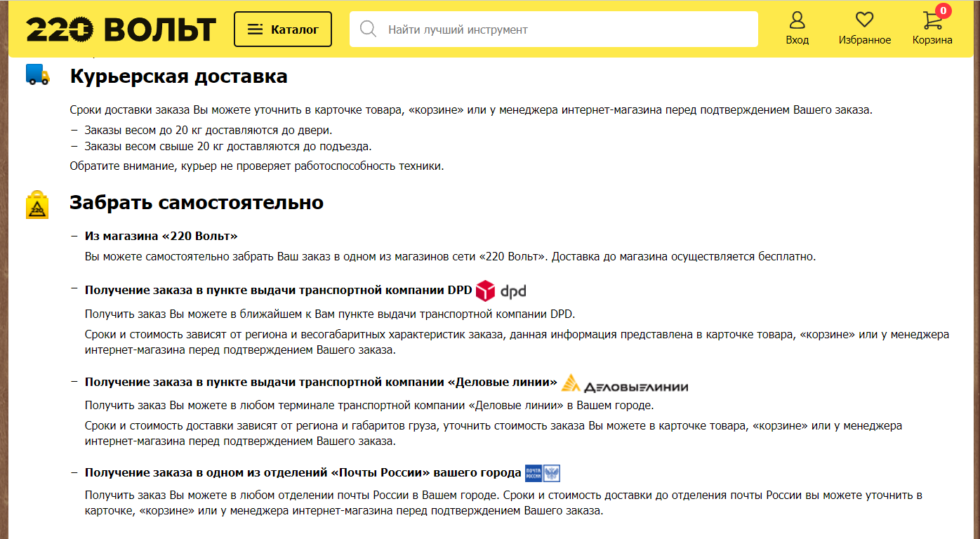Focus the 'Найти лучший инструмент' search field

point(554,29)
